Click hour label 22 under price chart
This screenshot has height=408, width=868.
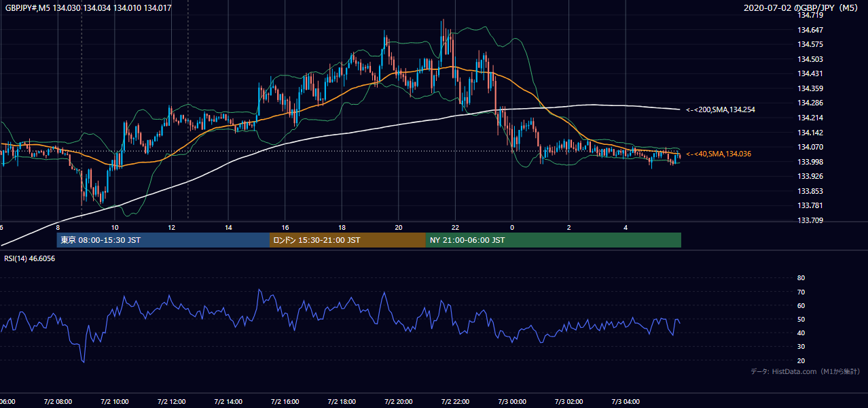pyautogui.click(x=456, y=228)
